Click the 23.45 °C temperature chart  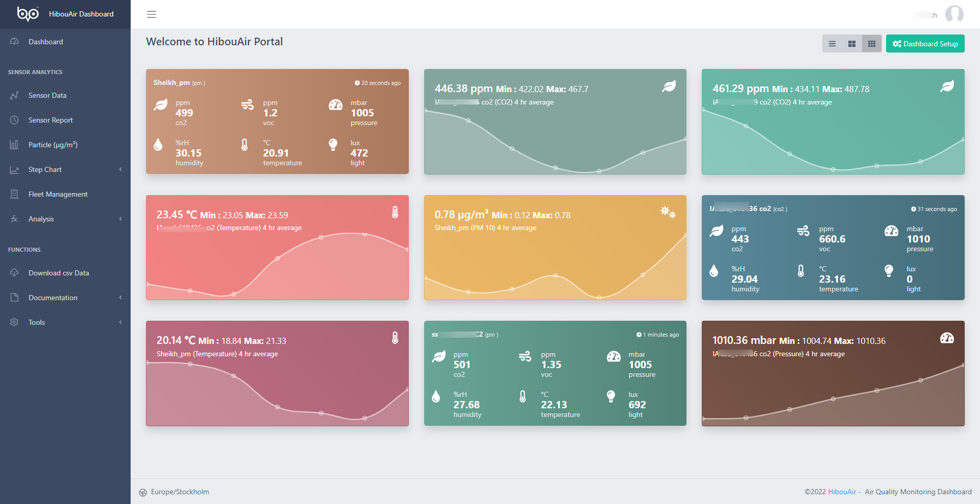click(277, 267)
